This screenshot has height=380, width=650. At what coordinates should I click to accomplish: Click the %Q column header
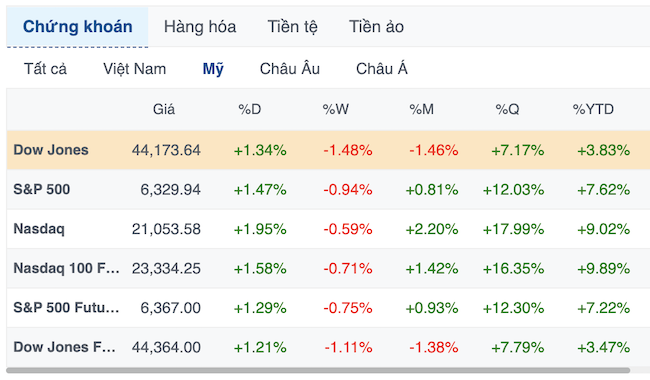507,109
